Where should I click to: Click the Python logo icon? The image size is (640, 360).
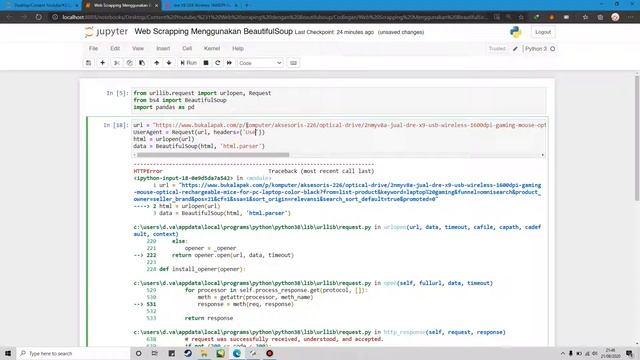(x=516, y=32)
